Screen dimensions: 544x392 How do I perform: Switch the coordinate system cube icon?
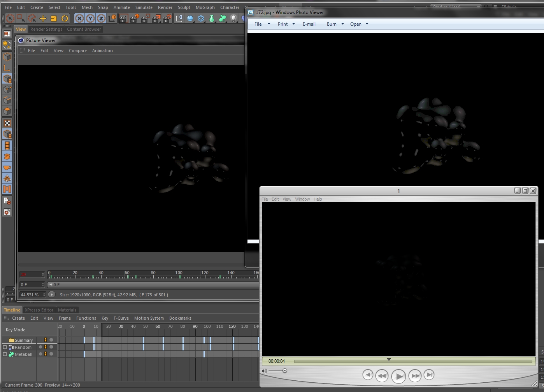tap(112, 18)
